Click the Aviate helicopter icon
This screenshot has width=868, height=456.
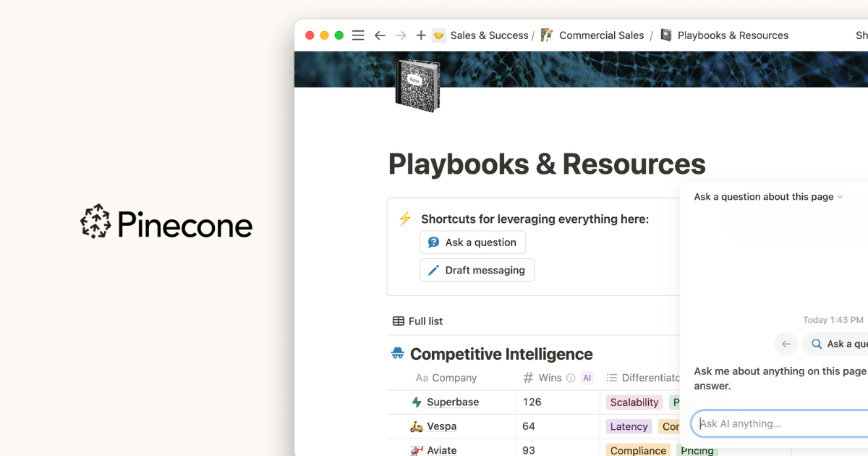pyautogui.click(x=416, y=450)
